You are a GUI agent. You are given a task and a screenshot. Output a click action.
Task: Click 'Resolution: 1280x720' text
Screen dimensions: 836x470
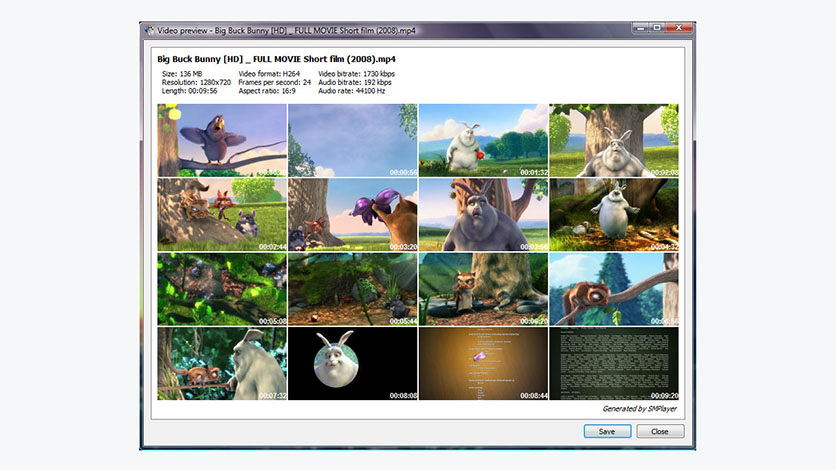pyautogui.click(x=196, y=82)
